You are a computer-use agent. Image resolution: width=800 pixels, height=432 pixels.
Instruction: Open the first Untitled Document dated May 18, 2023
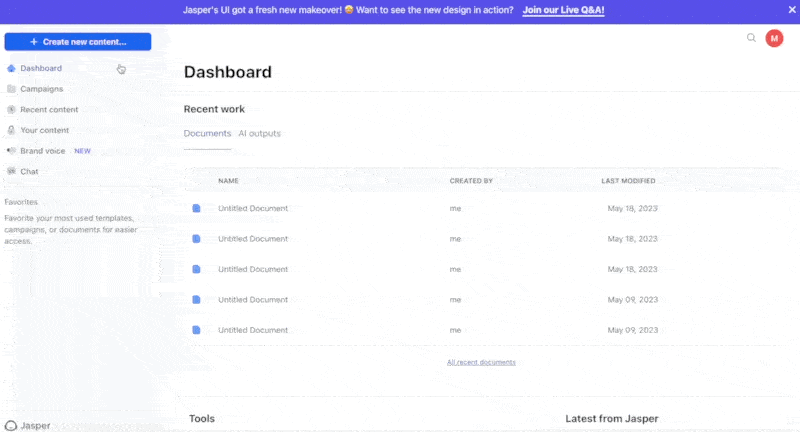point(253,208)
